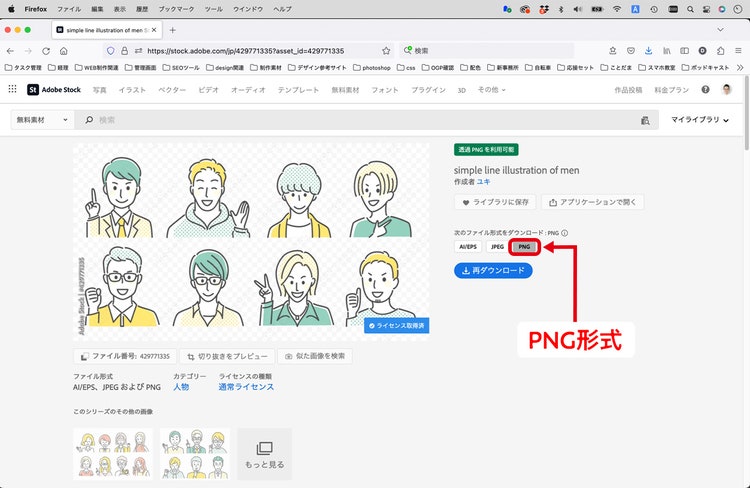Image resolution: width=750 pixels, height=488 pixels.
Task: Open the Wi-Fi status menu
Action: (617, 9)
